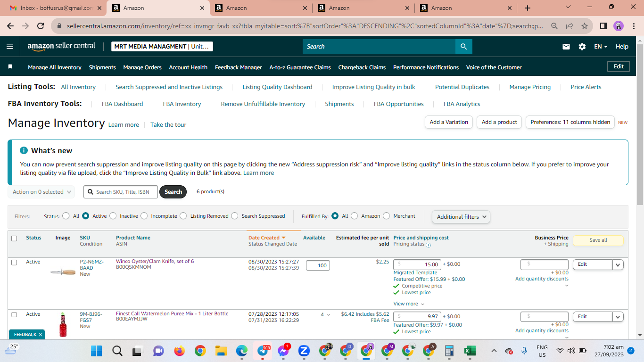Screen dimensions: 644x362
Task: Open the Edit dropdown arrow for Winco row
Action: [618, 264]
